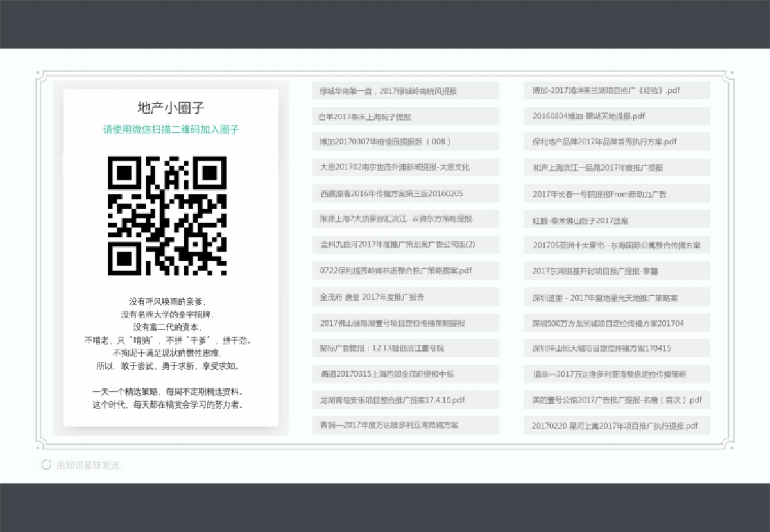Open 金茂府 唐皇 2017年度推广报告
The width and height of the screenshot is (770, 532).
pyautogui.click(x=404, y=296)
